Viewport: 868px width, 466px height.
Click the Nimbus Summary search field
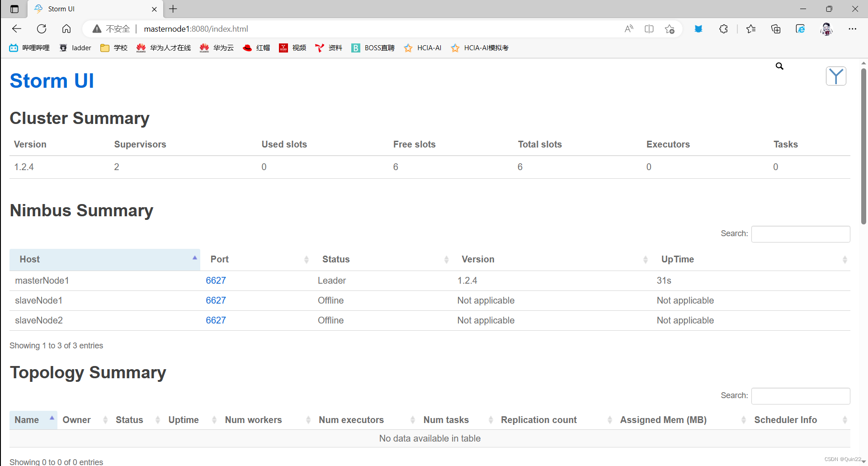tap(801, 234)
